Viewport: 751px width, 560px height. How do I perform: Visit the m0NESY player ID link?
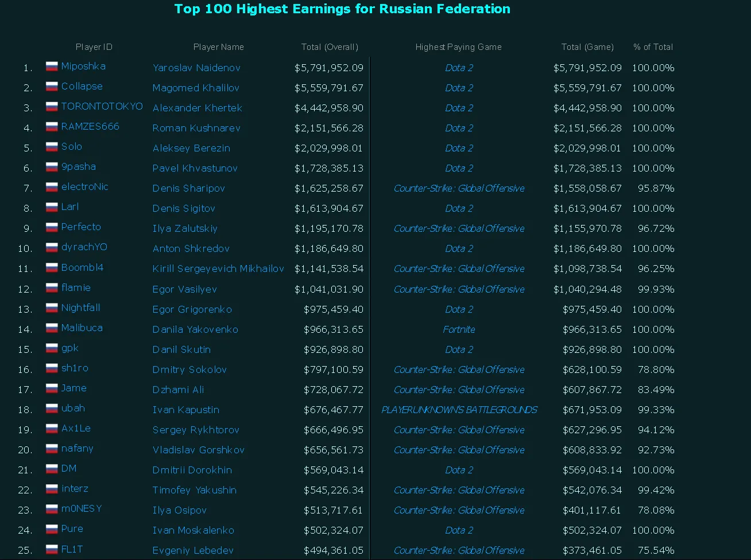point(82,509)
